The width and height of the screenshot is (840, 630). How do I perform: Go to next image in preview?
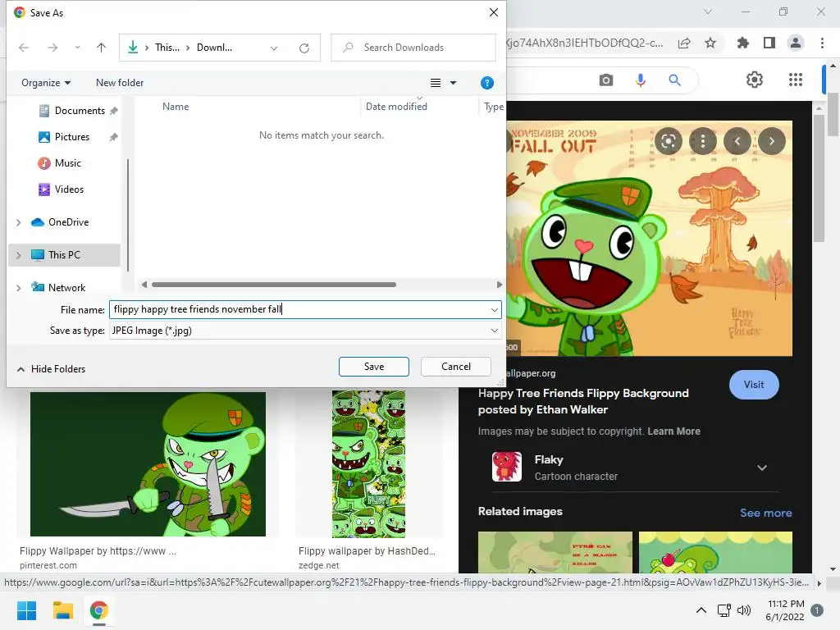[771, 141]
